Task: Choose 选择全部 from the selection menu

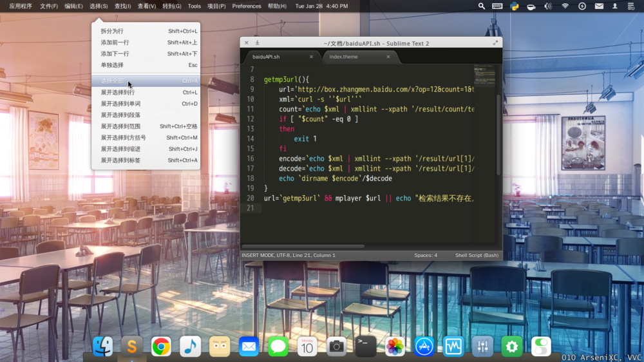Action: tap(113, 81)
